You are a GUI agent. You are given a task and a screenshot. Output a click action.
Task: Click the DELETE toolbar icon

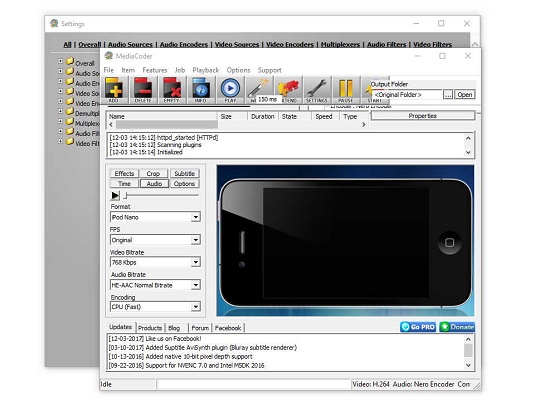[143, 89]
